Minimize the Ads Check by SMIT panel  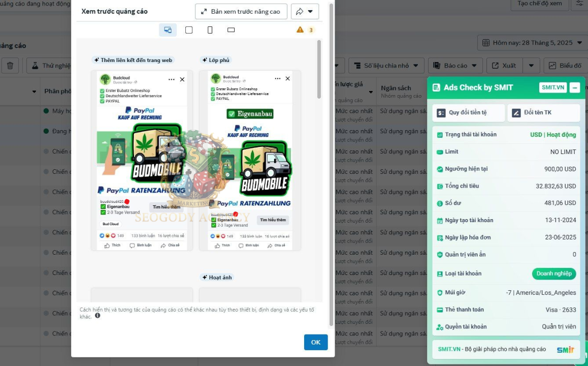coord(574,87)
